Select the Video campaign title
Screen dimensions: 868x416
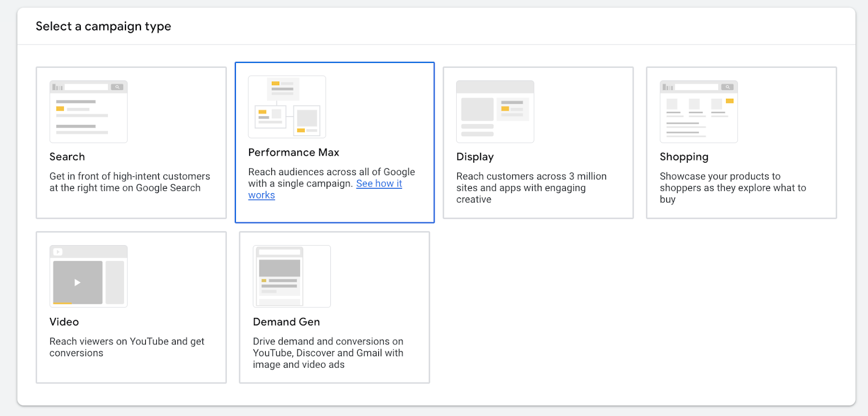(x=64, y=322)
